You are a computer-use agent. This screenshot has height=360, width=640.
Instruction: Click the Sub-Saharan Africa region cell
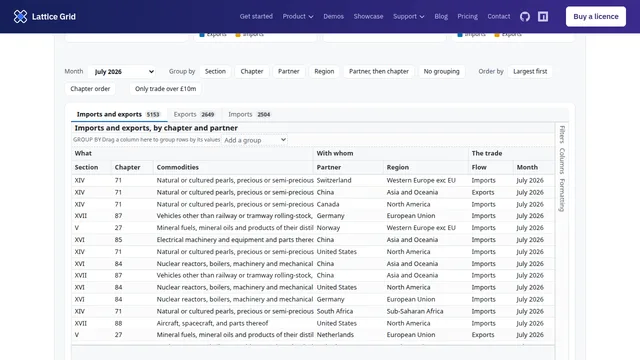[426, 311]
